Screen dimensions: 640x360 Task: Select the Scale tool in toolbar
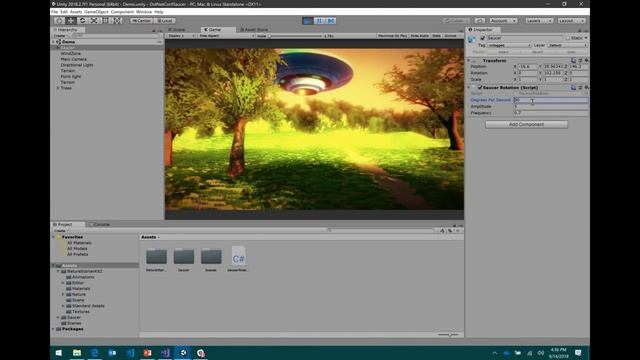click(94, 20)
